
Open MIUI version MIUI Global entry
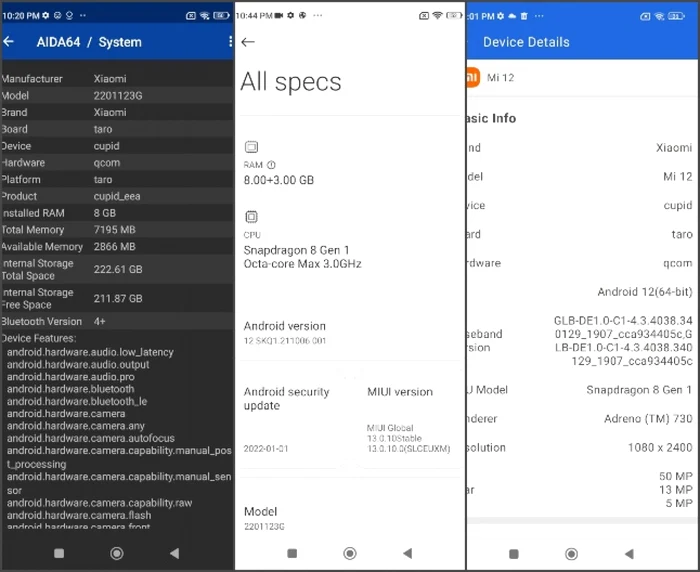411,420
